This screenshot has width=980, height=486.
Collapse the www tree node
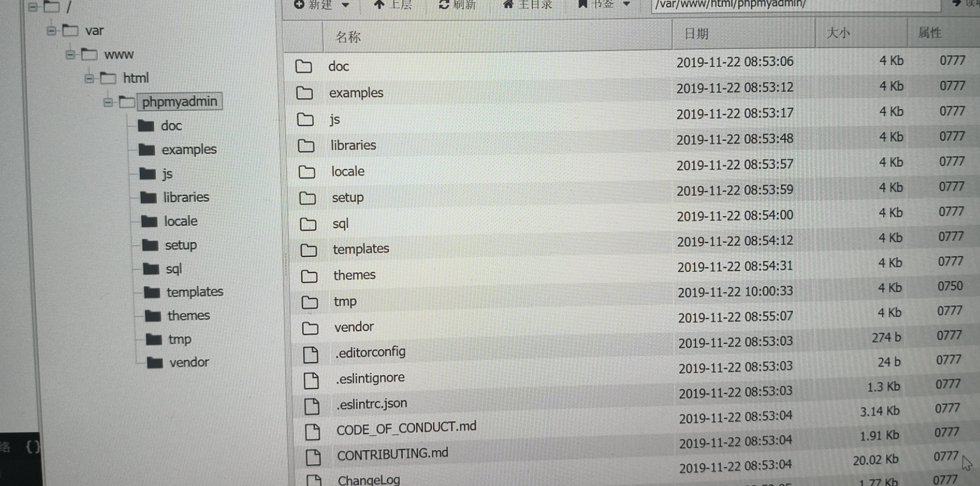tap(70, 54)
